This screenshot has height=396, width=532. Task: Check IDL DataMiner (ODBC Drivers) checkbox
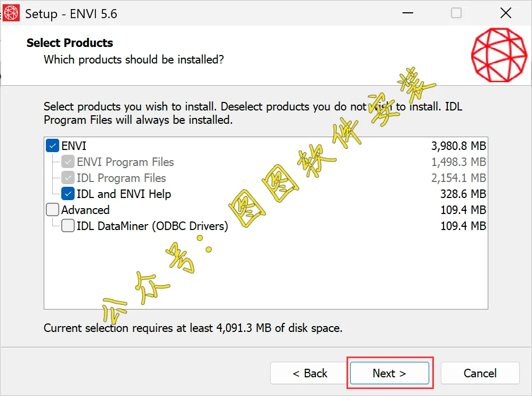[68, 226]
